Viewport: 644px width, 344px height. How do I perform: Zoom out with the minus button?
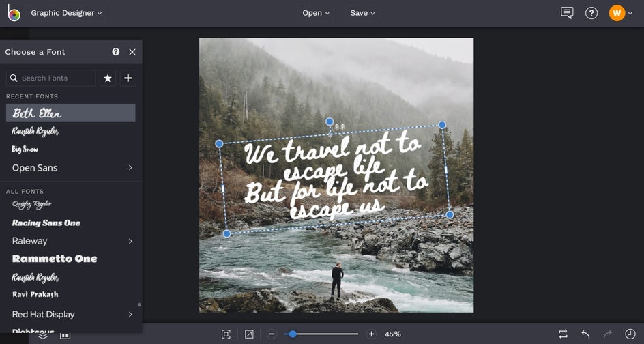coord(272,334)
